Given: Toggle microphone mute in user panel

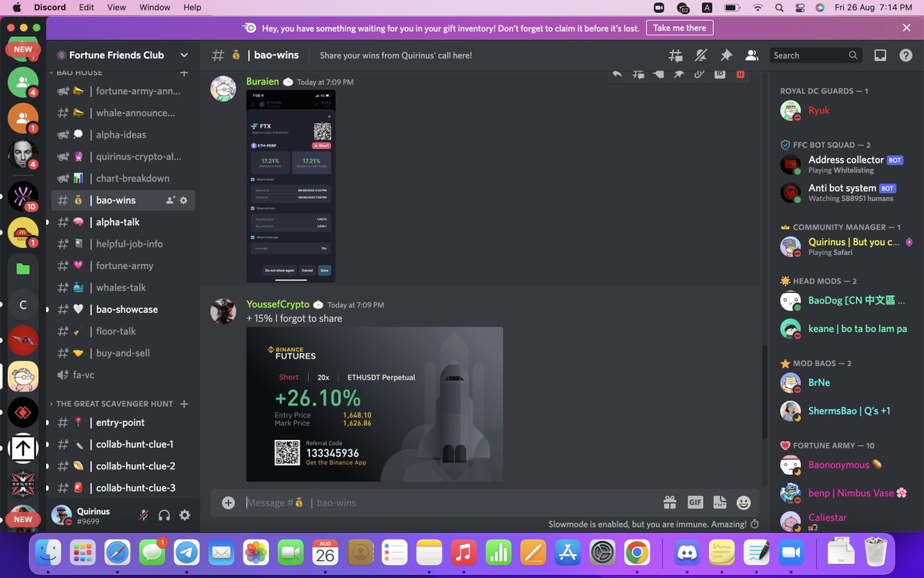Looking at the screenshot, I should coord(143,516).
